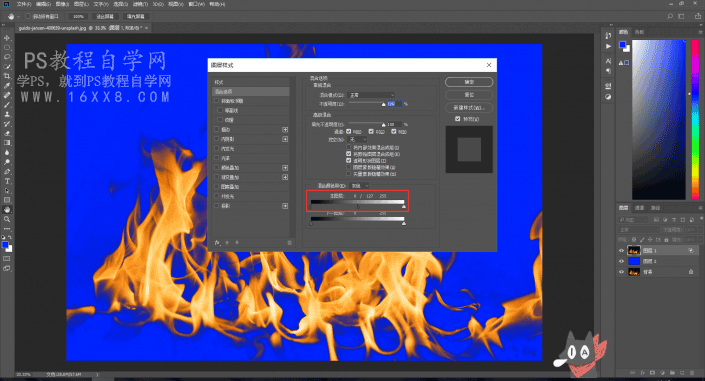
Task: Click the OK button in Layer Style dialog
Action: 469,82
